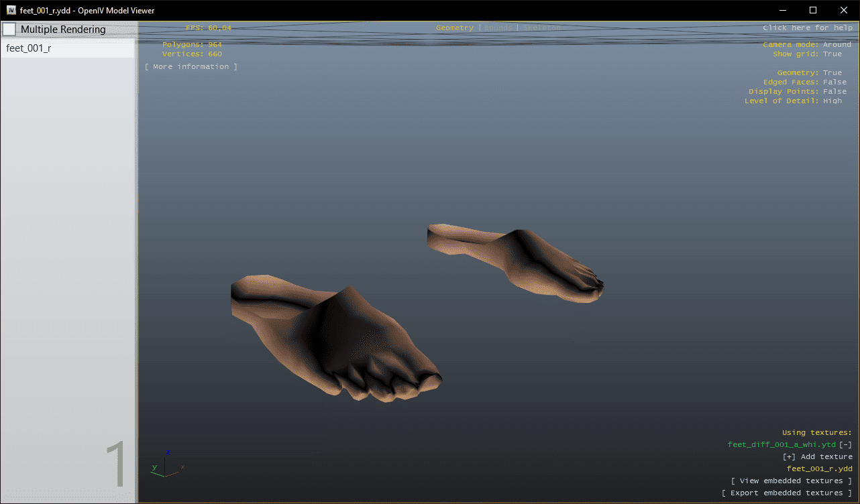Open the Skeleton tab

541,28
